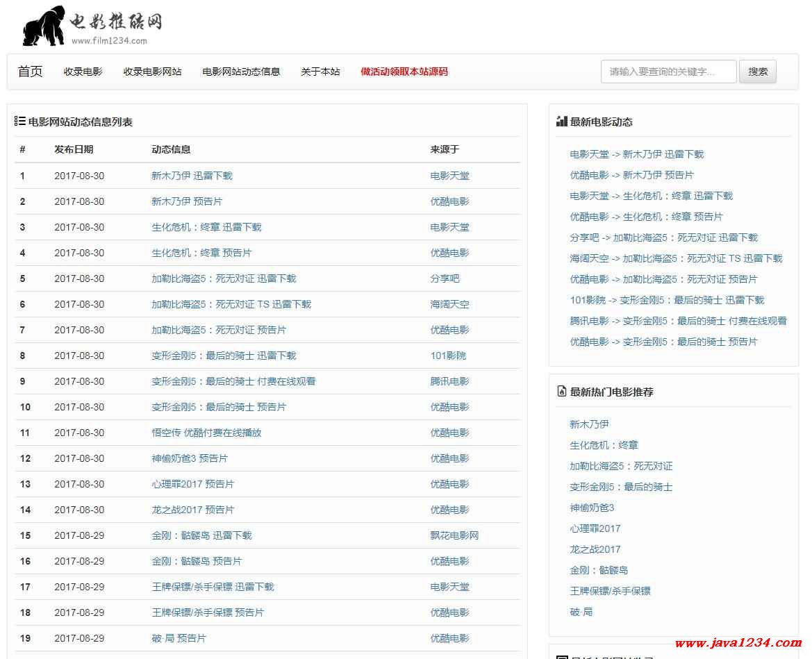
Task: Open 金刚：骷髅岛 预告片 link
Action: point(197,561)
